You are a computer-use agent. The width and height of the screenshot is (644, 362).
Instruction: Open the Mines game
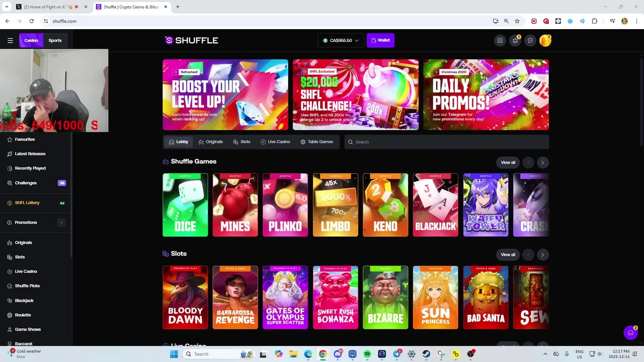pyautogui.click(x=235, y=205)
